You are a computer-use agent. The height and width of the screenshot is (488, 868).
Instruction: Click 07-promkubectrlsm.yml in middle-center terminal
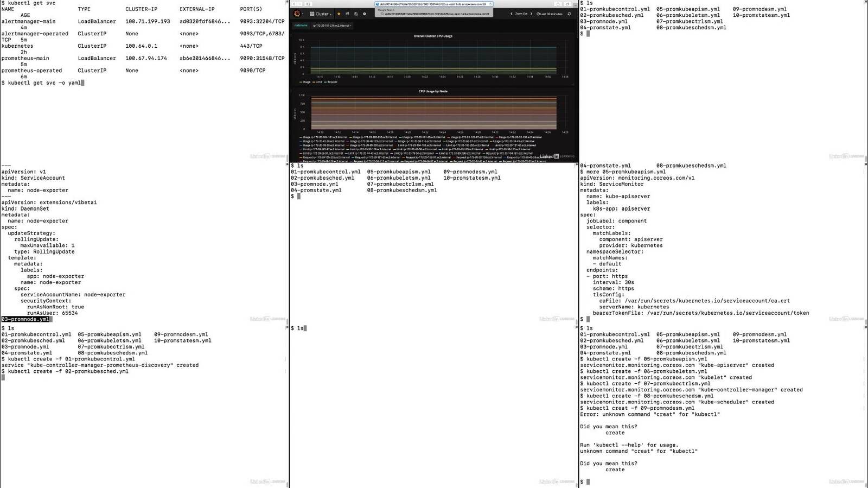[x=400, y=184]
